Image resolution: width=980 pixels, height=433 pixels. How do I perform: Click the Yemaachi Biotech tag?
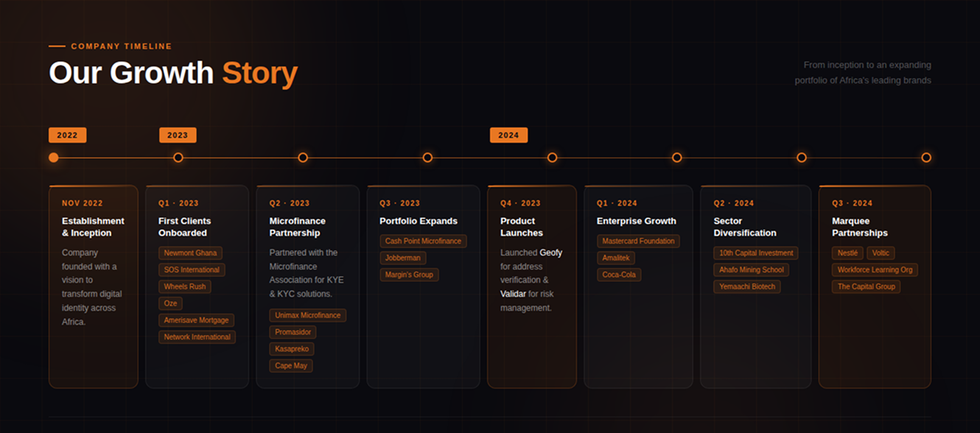[x=747, y=286]
